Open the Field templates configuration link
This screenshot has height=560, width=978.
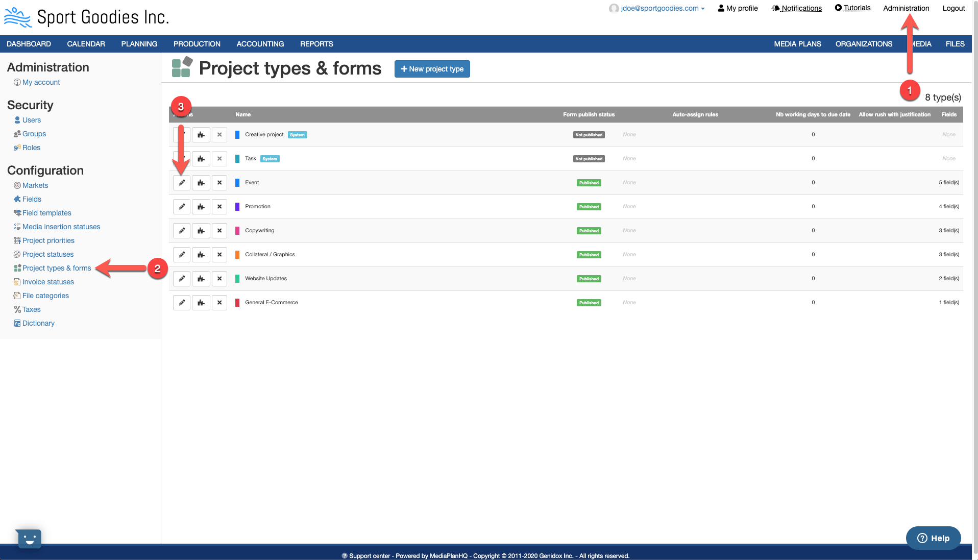[x=46, y=212]
